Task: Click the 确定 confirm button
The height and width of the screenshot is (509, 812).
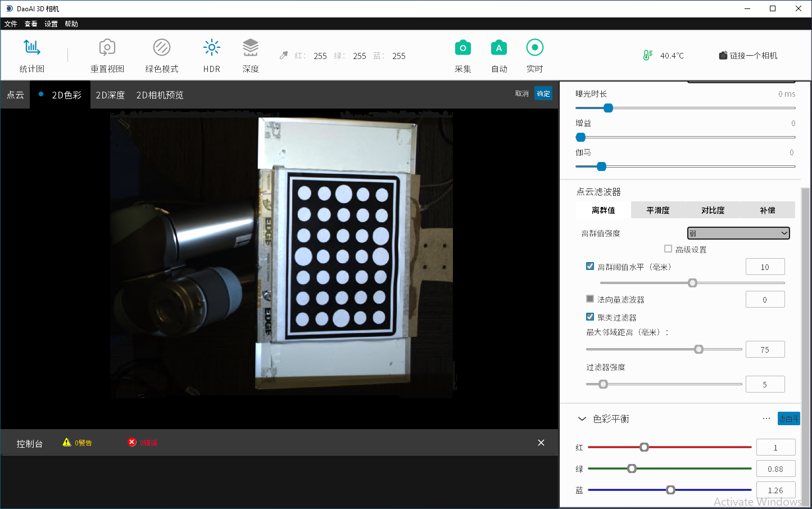Action: (543, 93)
